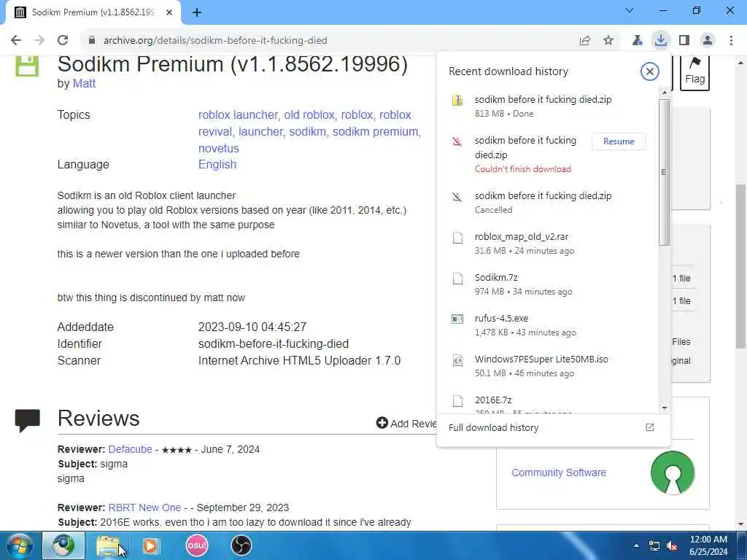Close the Recent download history popup
The image size is (747, 560).
(x=649, y=71)
